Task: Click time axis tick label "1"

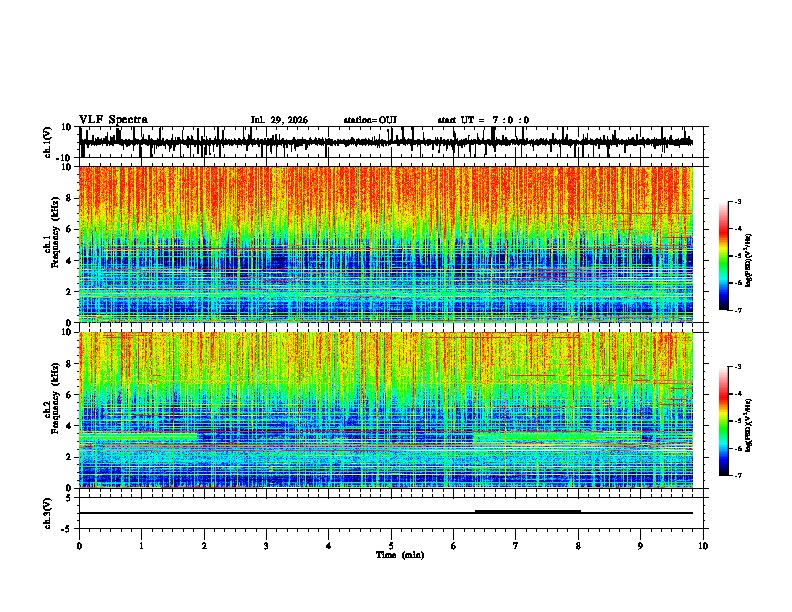Action: coord(141,546)
